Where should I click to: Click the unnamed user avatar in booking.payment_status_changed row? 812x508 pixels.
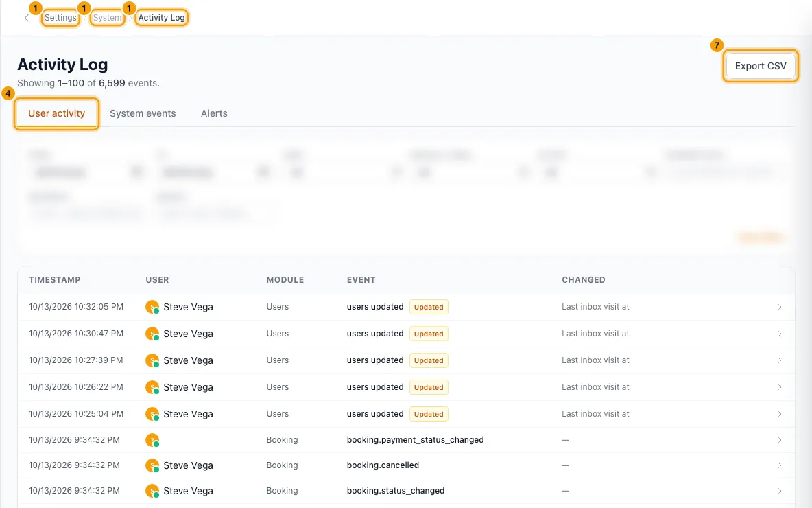[x=152, y=440]
